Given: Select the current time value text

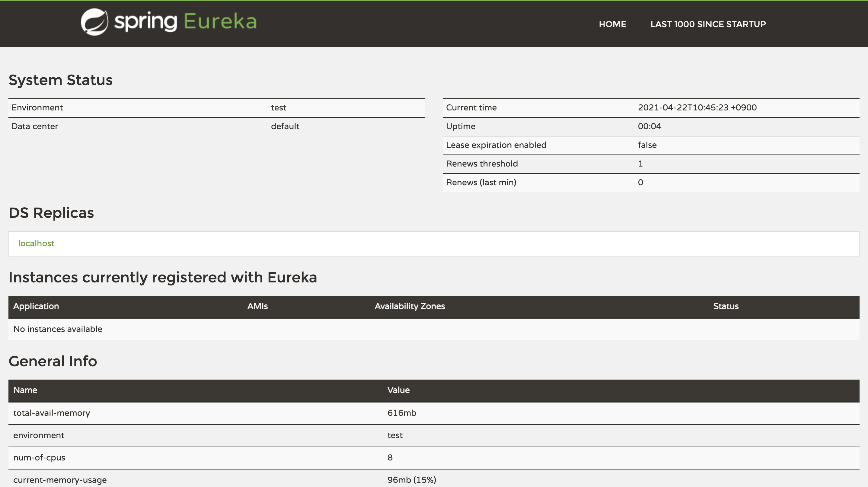Looking at the screenshot, I should pos(697,108).
